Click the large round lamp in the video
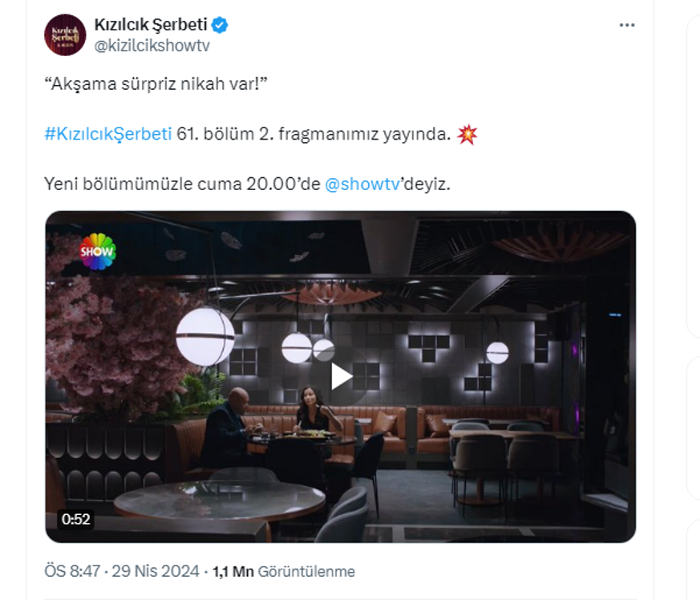This screenshot has width=700, height=600. [x=204, y=336]
